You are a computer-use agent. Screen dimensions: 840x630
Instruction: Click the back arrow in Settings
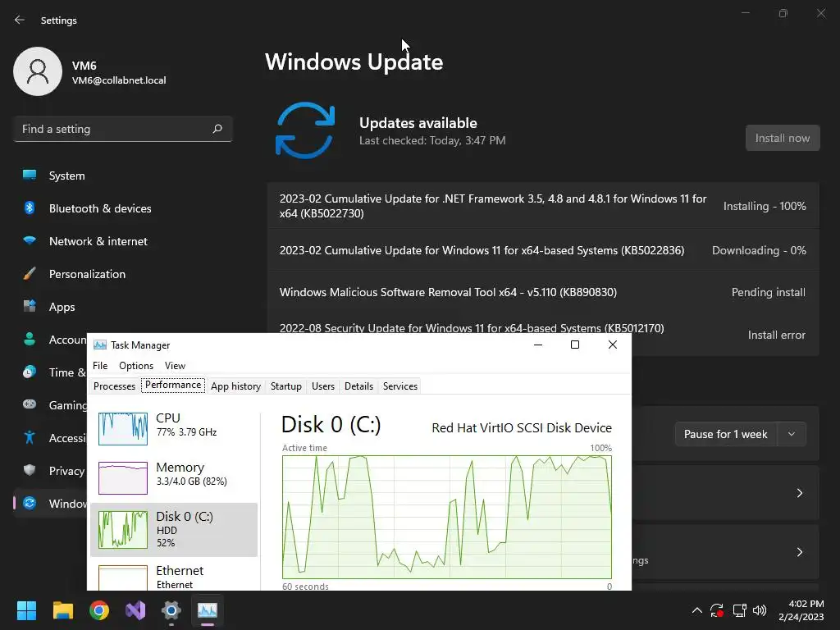point(20,20)
